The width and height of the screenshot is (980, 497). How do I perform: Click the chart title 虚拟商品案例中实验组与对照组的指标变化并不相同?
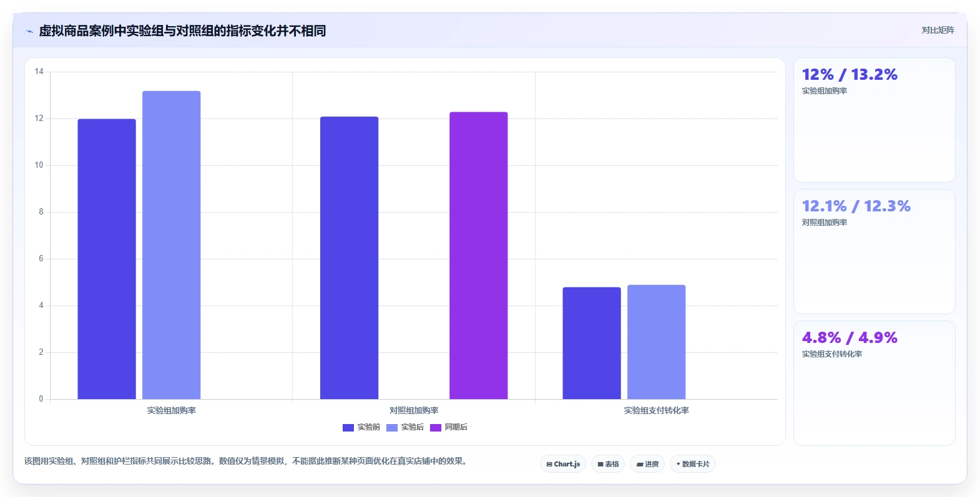(x=182, y=31)
